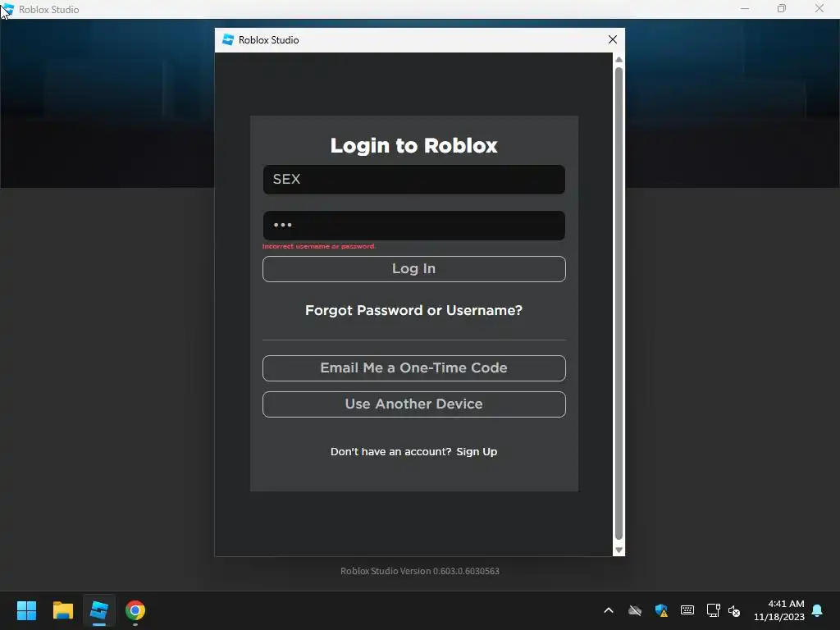840x630 pixels.
Task: Click Roblox Studio icon in main title bar
Action: 8,9
